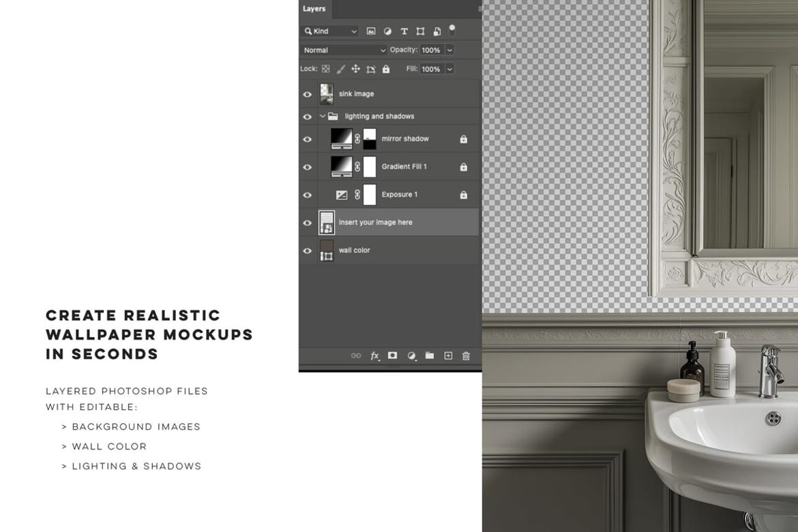Open the Normal blend mode dropdown

click(344, 50)
